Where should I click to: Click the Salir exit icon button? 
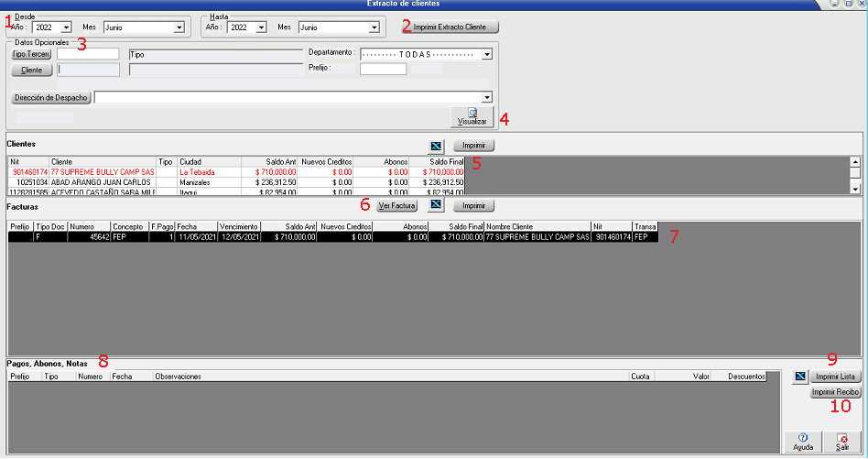pos(842,441)
